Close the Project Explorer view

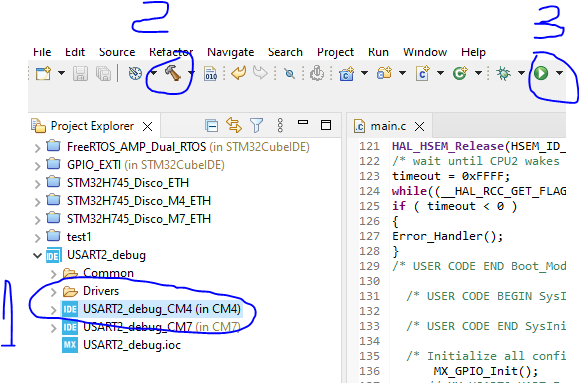click(147, 127)
